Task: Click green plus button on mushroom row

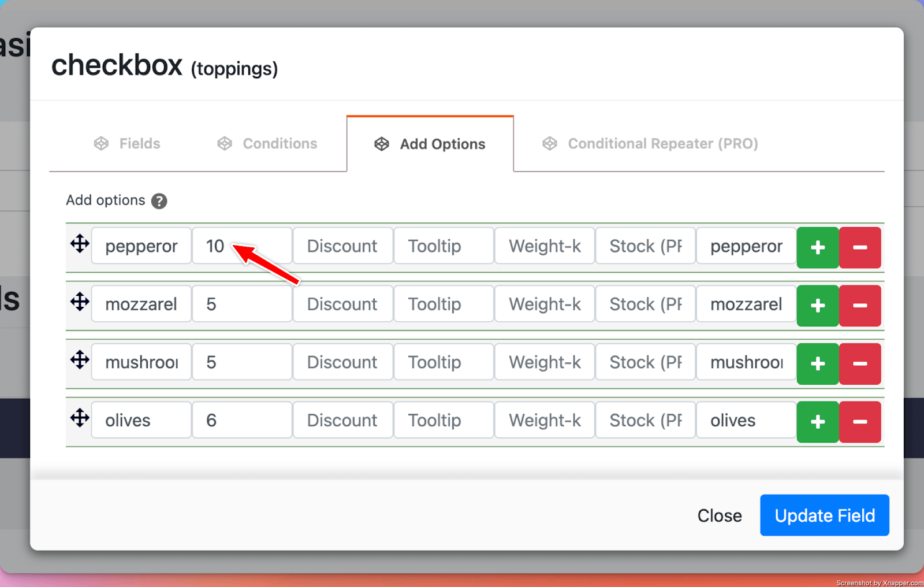Action: pyautogui.click(x=817, y=363)
